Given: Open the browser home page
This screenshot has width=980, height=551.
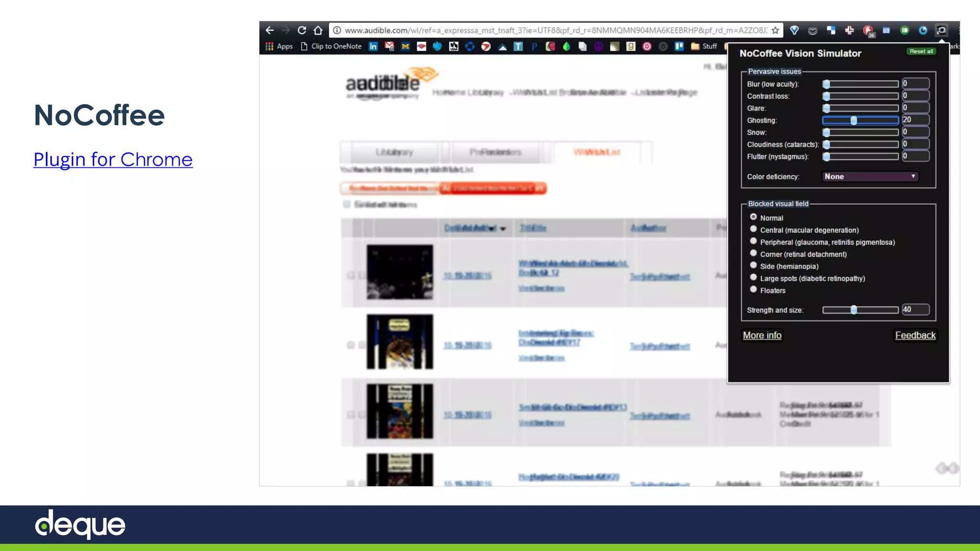Looking at the screenshot, I should 318,30.
